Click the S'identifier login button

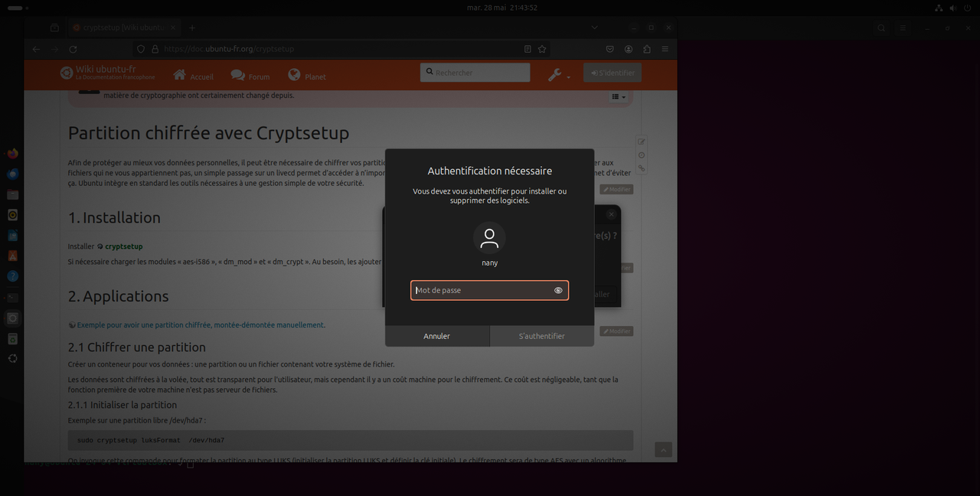612,73
